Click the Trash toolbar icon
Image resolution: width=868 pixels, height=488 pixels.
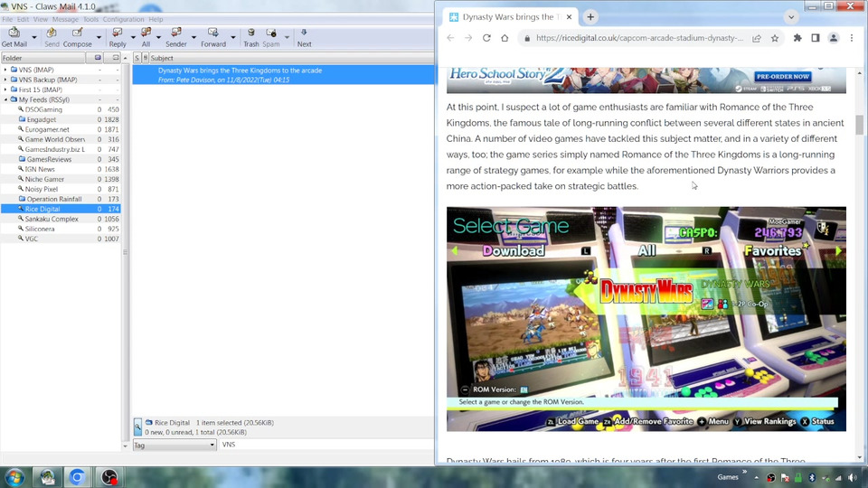pos(250,36)
